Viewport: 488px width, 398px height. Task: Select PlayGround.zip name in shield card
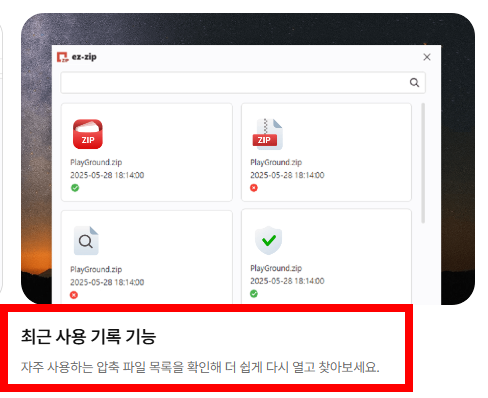pyautogui.click(x=276, y=268)
